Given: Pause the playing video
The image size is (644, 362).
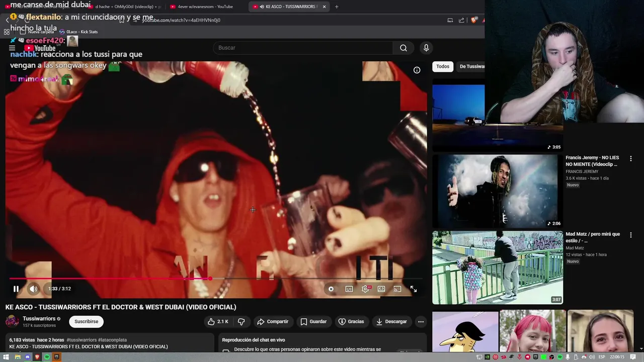Looking at the screenshot, I should [16, 289].
